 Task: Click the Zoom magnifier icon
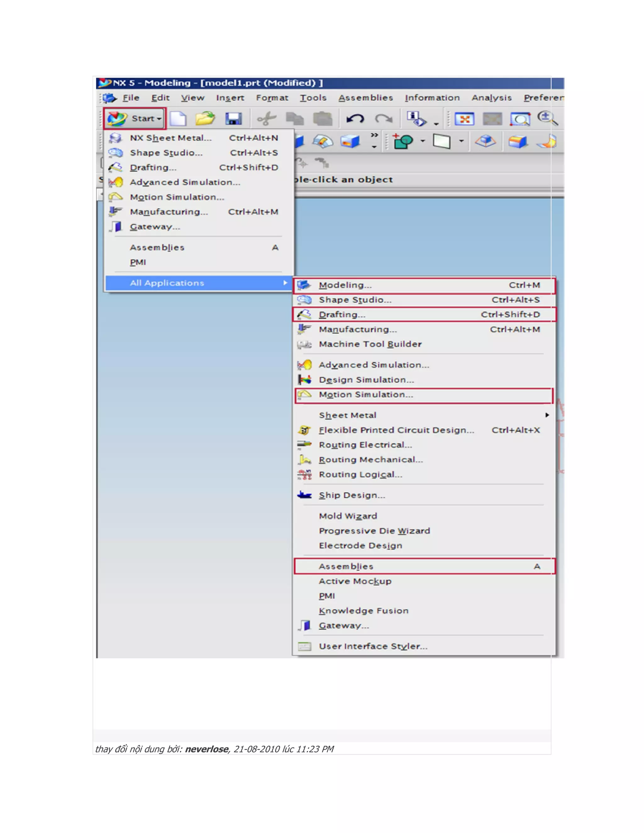coord(547,118)
